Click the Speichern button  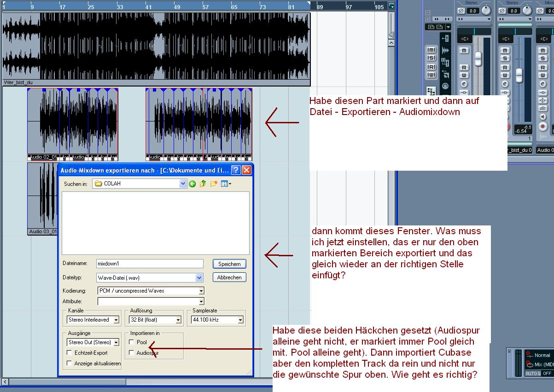click(x=229, y=264)
